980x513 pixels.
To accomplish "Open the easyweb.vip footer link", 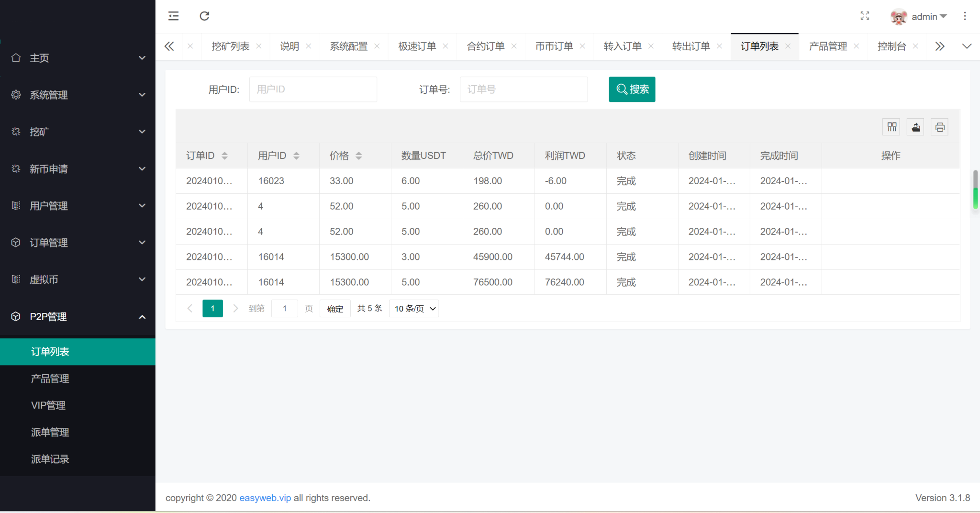I will click(x=265, y=498).
